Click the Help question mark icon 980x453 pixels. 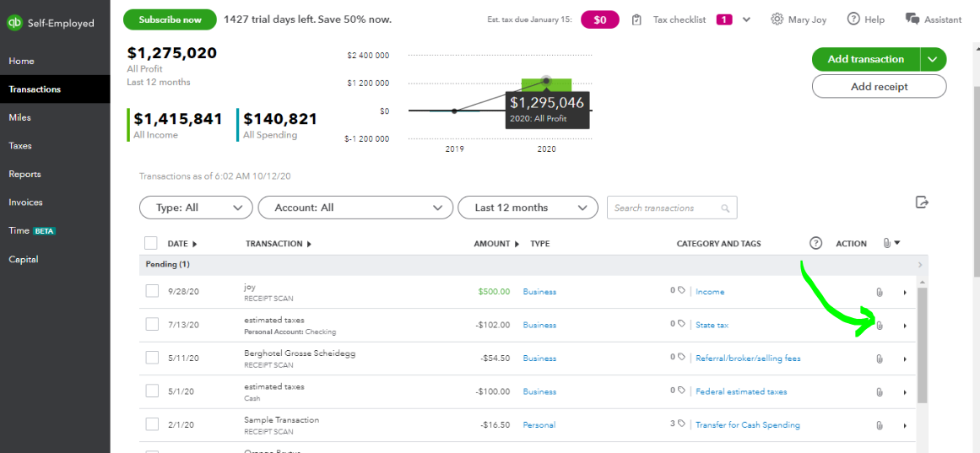[x=853, y=19]
